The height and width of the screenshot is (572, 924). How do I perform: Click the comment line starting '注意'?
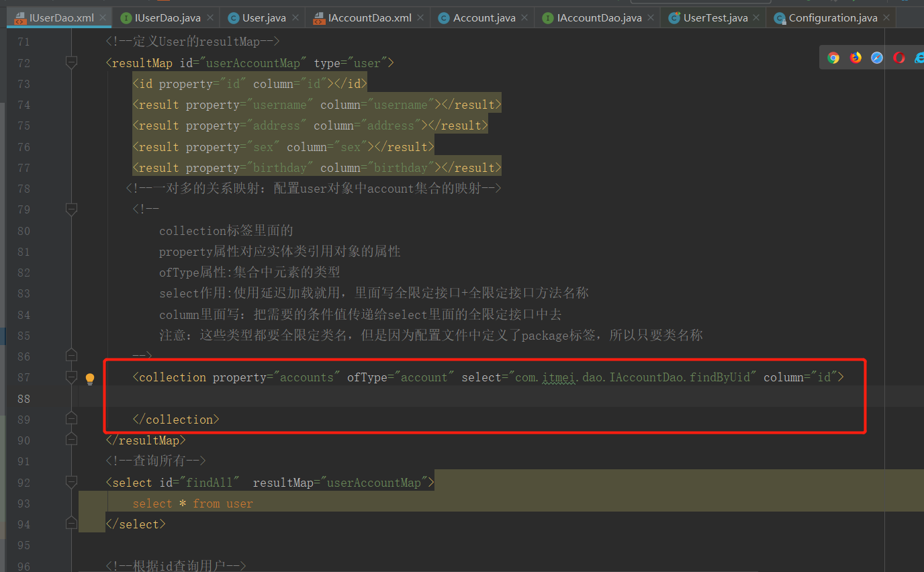[x=431, y=336]
